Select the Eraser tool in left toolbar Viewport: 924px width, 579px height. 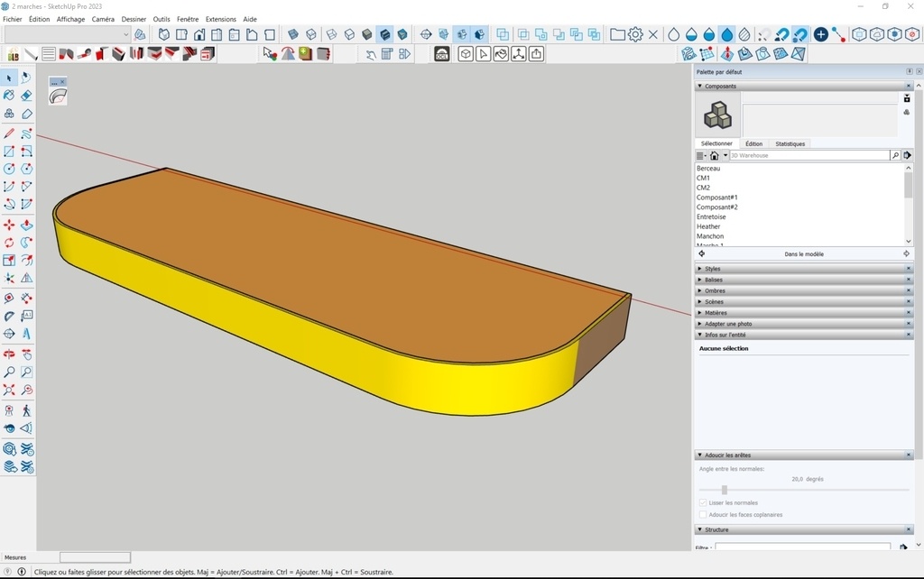(x=26, y=96)
